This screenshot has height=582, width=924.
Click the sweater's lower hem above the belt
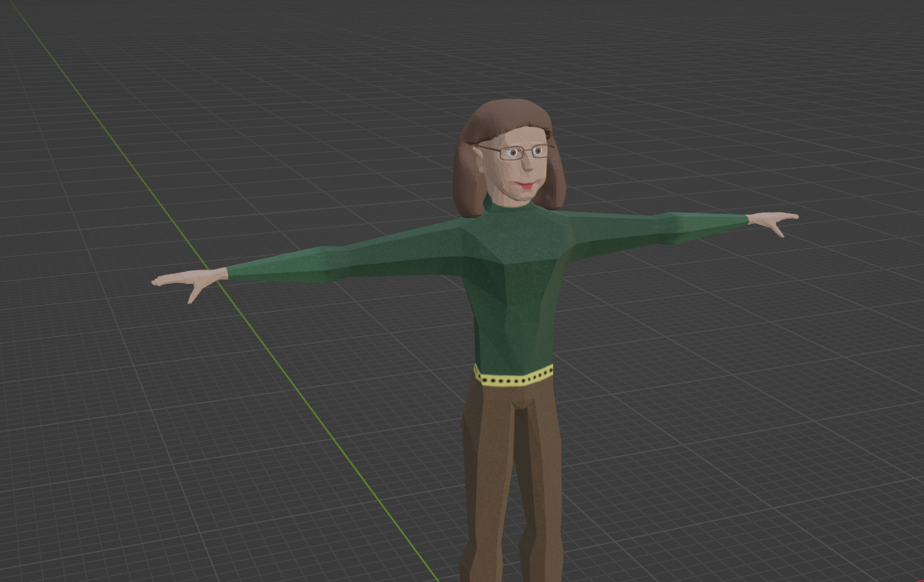click(x=513, y=357)
